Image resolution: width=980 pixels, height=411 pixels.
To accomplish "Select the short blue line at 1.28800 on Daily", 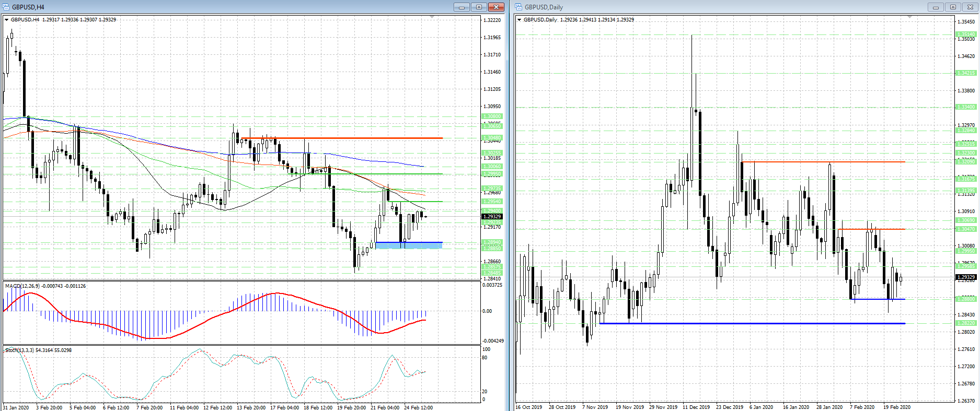I will (x=878, y=299).
